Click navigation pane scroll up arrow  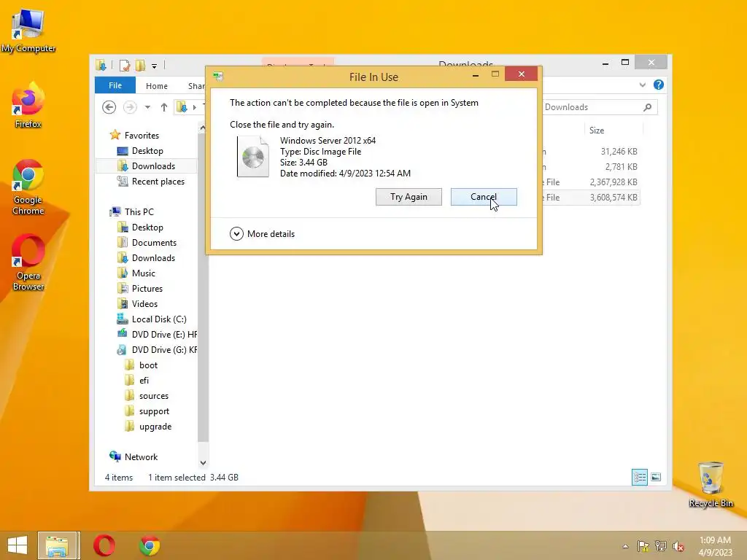[x=203, y=128]
